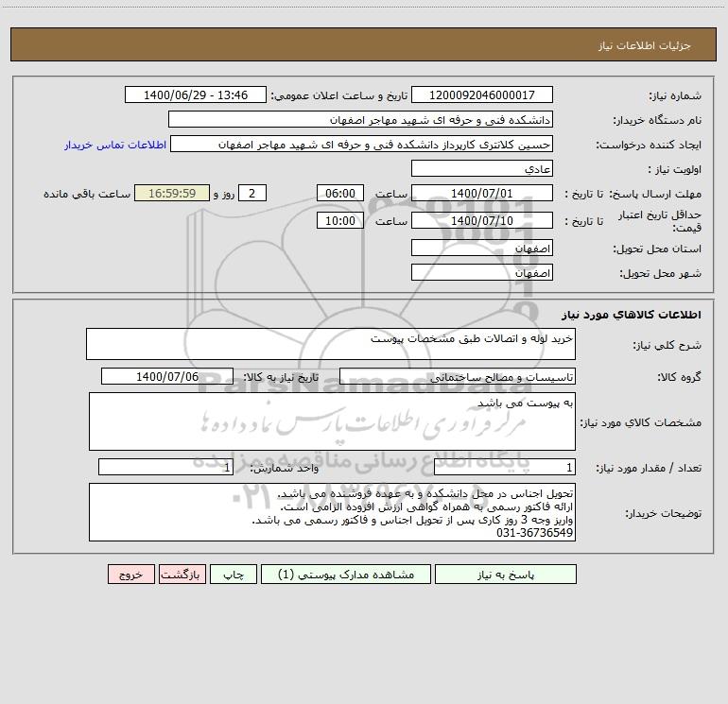
Task: Click the phone number 031-36736549
Action: coord(534,533)
